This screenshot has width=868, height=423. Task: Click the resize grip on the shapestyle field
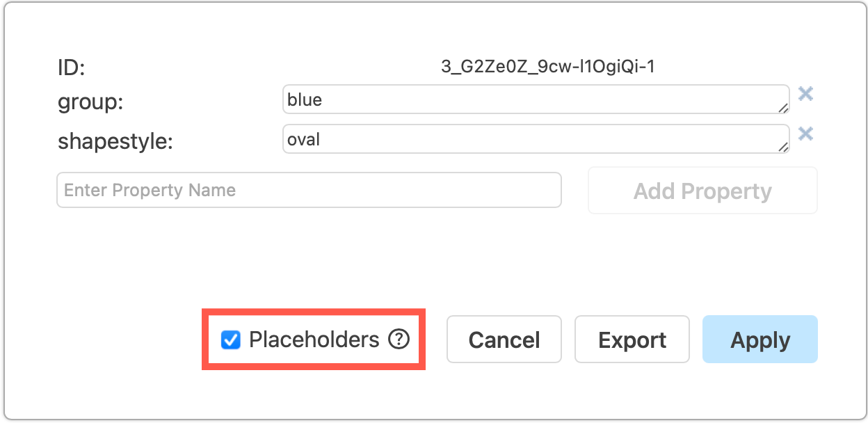tap(785, 147)
